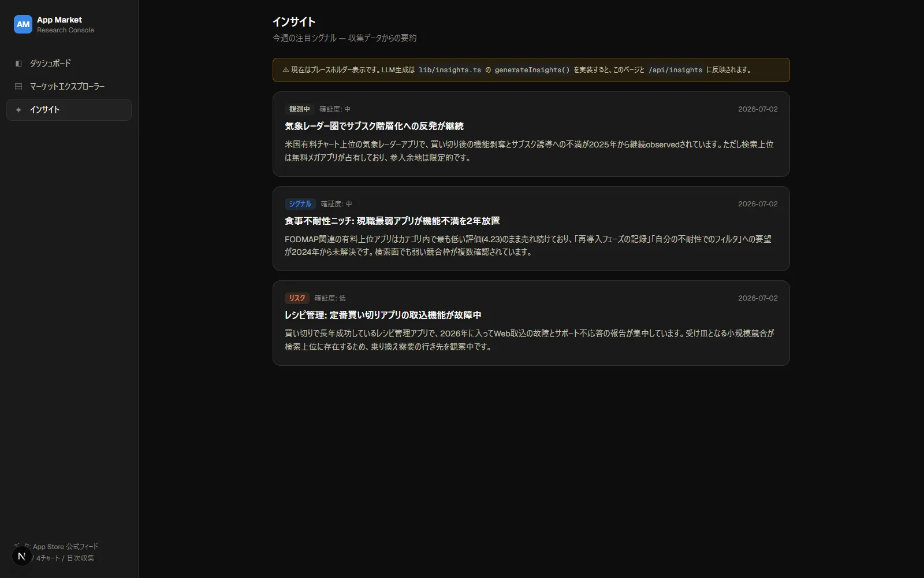Screen dimensions: 924x578
Task: Click the /api/insights path in the banner
Action: click(x=676, y=70)
